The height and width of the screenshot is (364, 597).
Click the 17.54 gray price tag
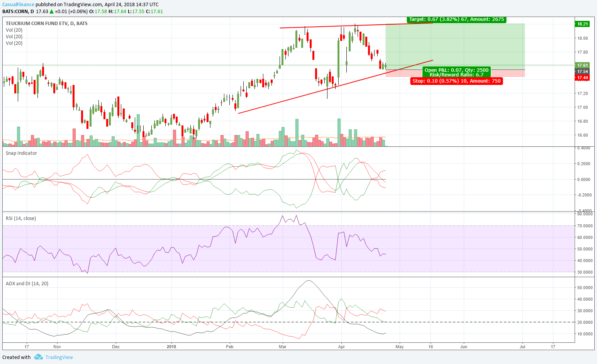pyautogui.click(x=582, y=71)
